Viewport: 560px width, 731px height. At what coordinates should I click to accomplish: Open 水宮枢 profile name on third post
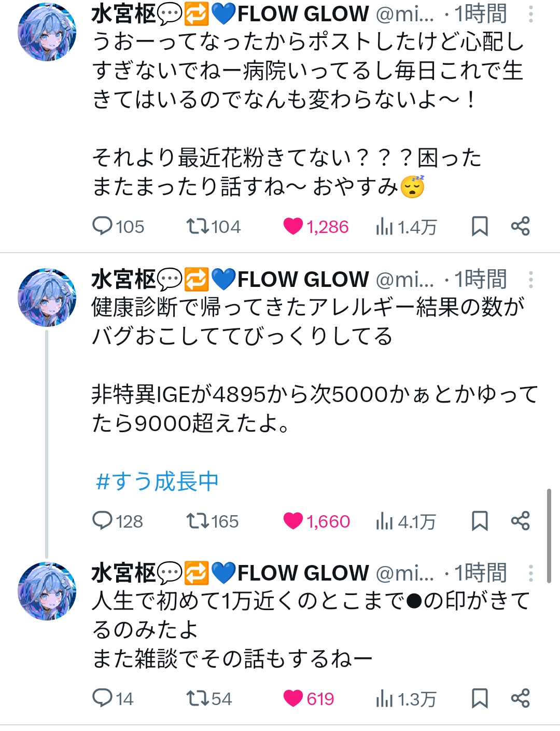click(x=123, y=573)
